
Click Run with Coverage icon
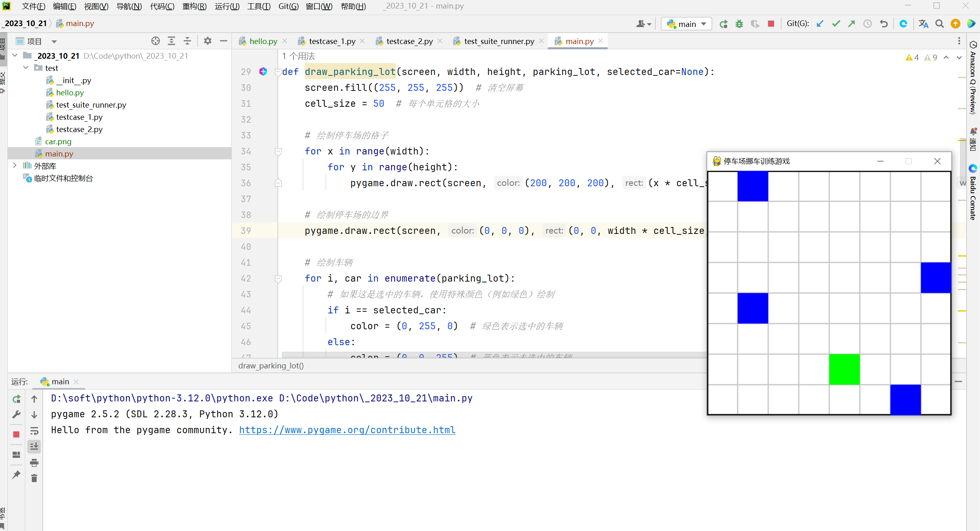(x=755, y=24)
